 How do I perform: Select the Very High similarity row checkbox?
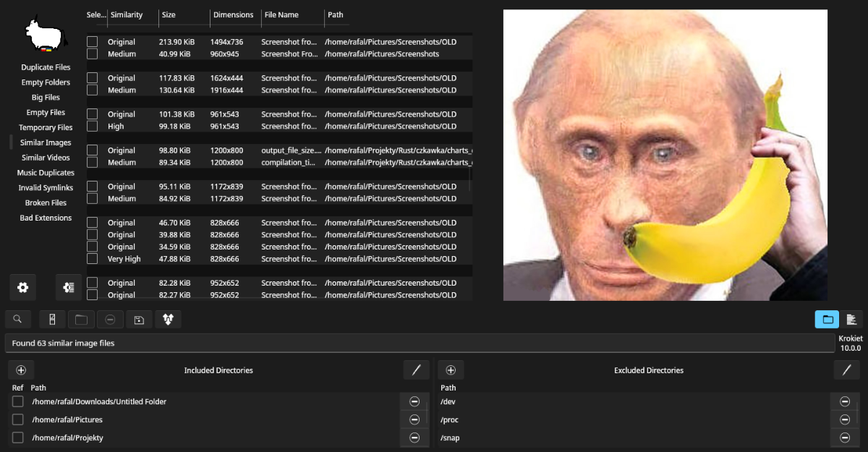93,259
